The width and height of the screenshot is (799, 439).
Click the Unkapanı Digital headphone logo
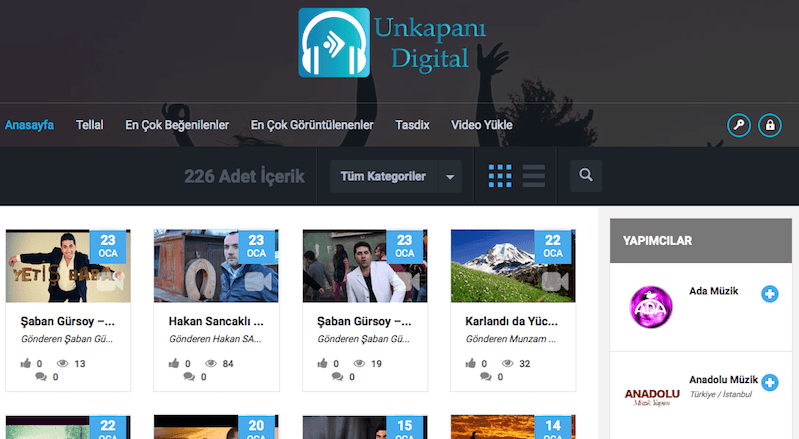(x=334, y=43)
